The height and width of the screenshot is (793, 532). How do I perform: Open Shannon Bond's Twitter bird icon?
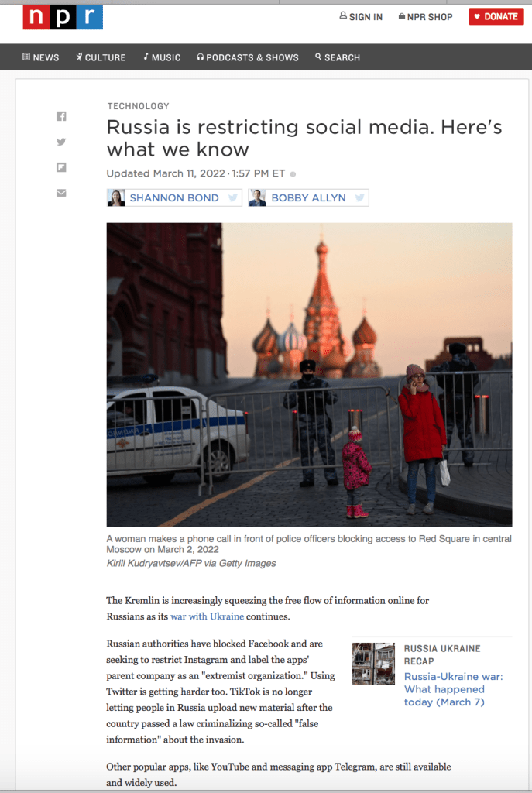pyautogui.click(x=232, y=197)
